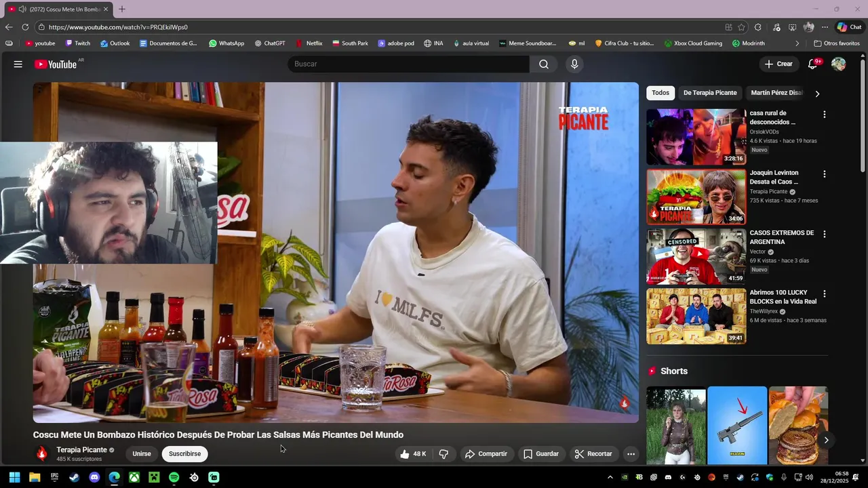Click the search magnifier button
Screen dimensions: 868x488
[544, 64]
